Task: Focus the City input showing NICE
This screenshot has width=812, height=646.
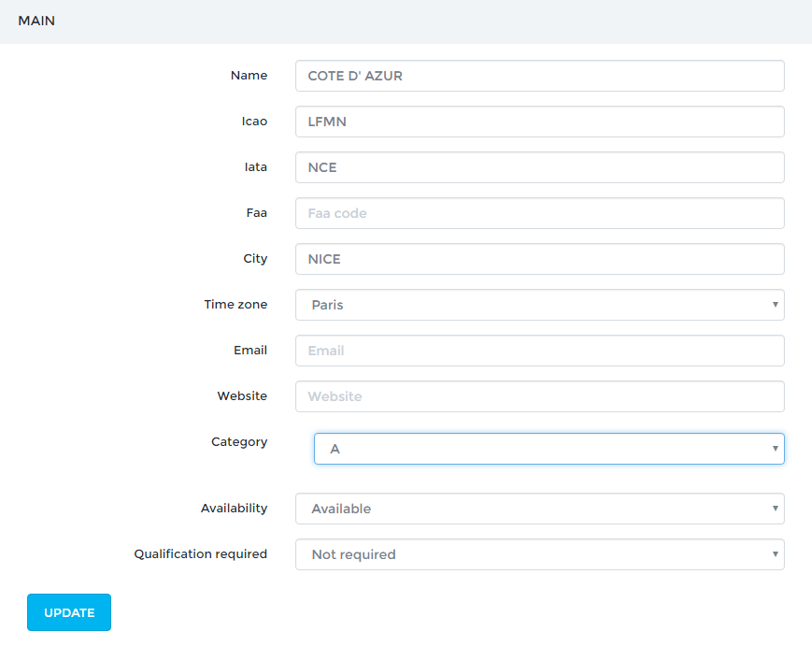Action: [539, 259]
